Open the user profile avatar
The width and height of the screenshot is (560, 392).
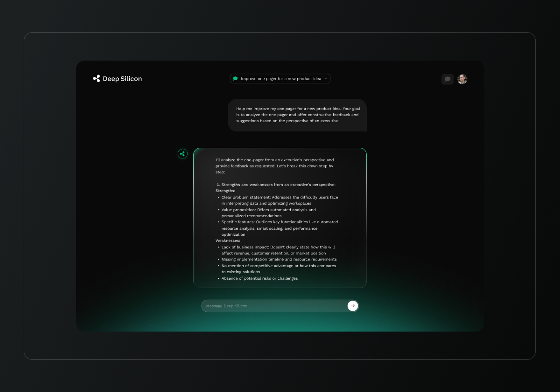462,79
